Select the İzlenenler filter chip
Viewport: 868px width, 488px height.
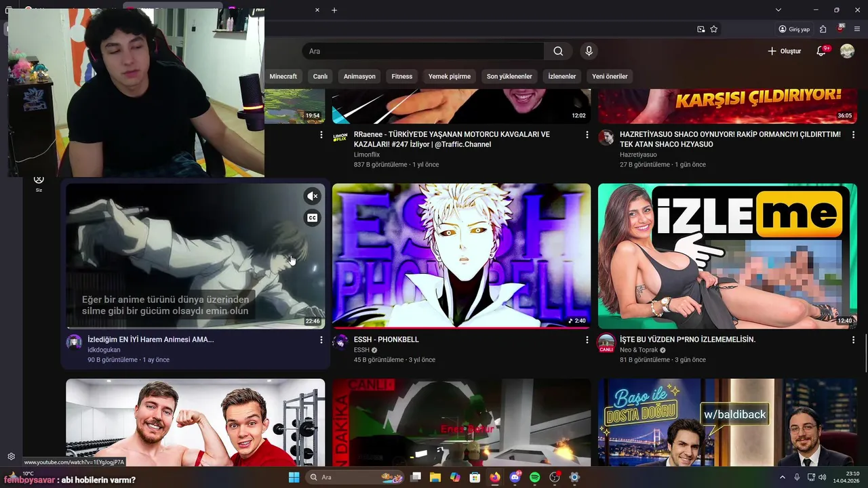tap(561, 77)
